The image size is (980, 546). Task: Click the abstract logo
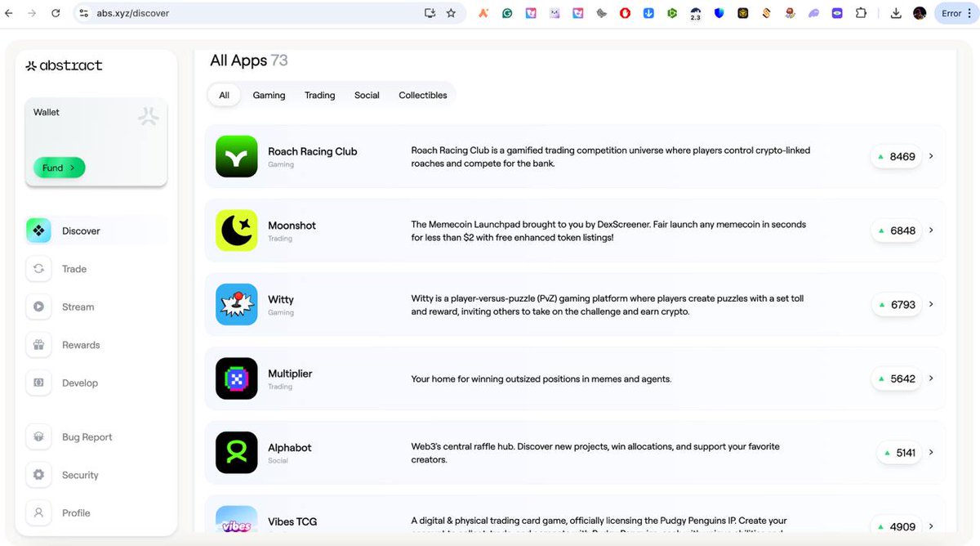(x=64, y=65)
